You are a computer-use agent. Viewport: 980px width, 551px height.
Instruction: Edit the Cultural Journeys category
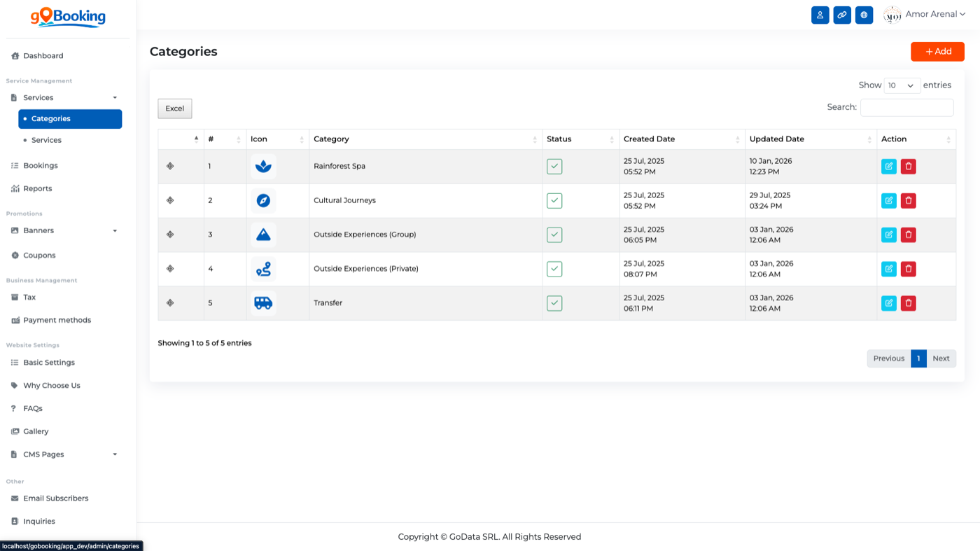coord(889,201)
